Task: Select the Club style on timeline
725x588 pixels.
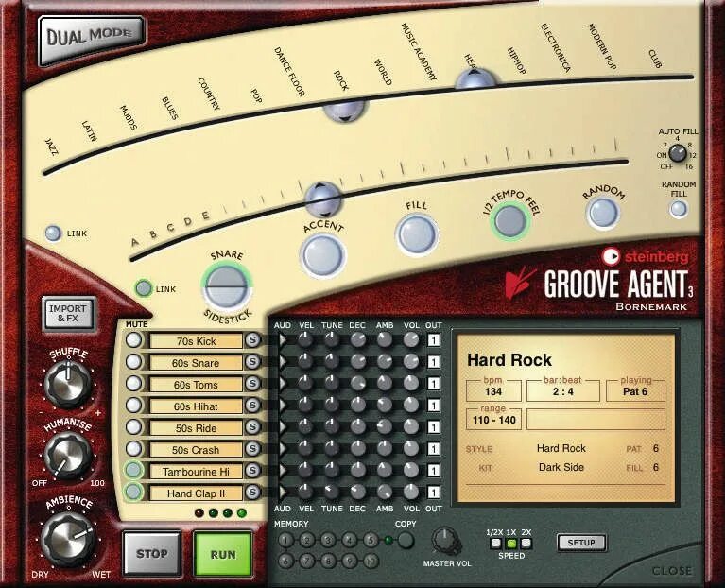Action: tap(655, 59)
